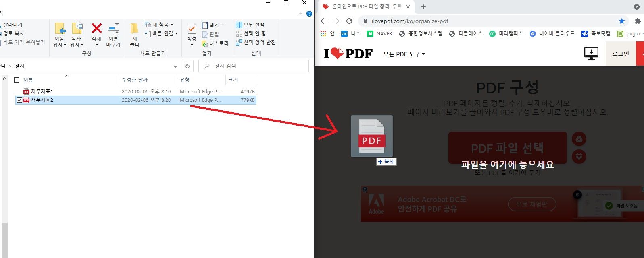
Task: Open the 모든 PDF 도구 dropdown menu
Action: click(x=404, y=54)
